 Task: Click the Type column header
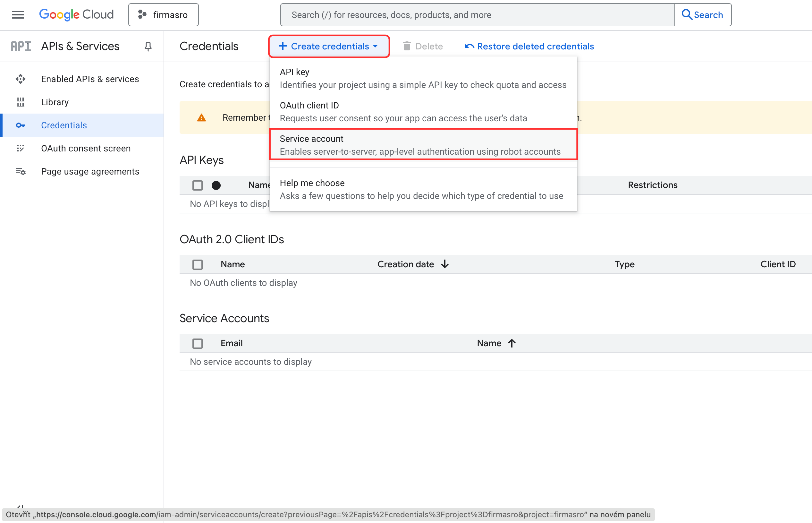click(x=624, y=264)
